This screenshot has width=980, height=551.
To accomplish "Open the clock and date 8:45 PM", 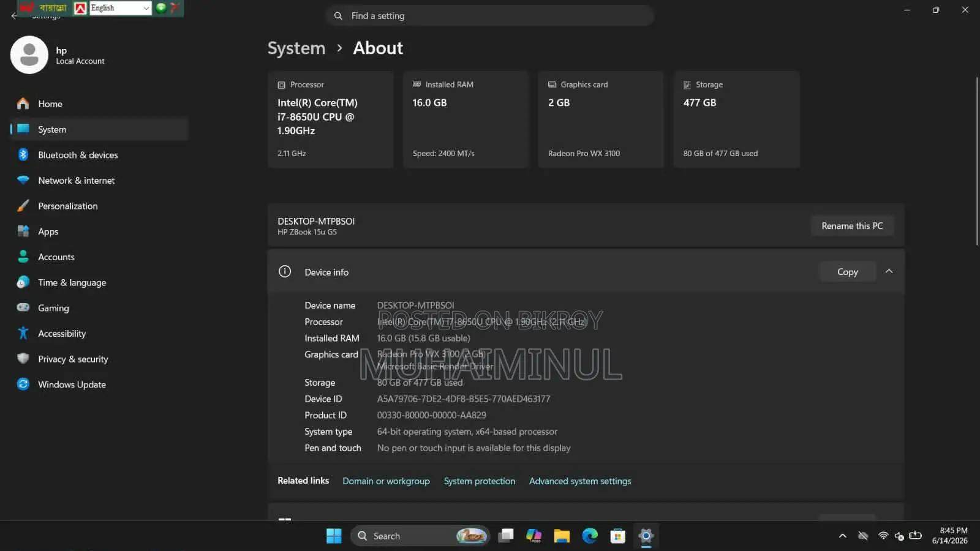I will point(950,536).
